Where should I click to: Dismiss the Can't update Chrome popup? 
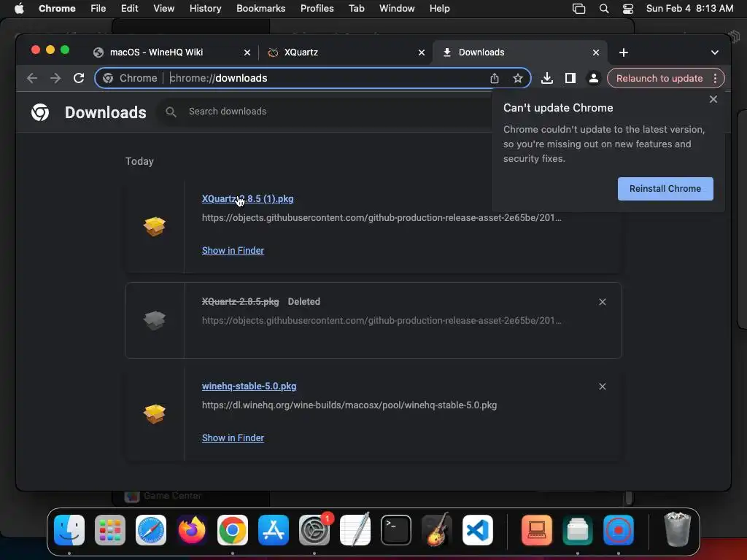coord(713,99)
